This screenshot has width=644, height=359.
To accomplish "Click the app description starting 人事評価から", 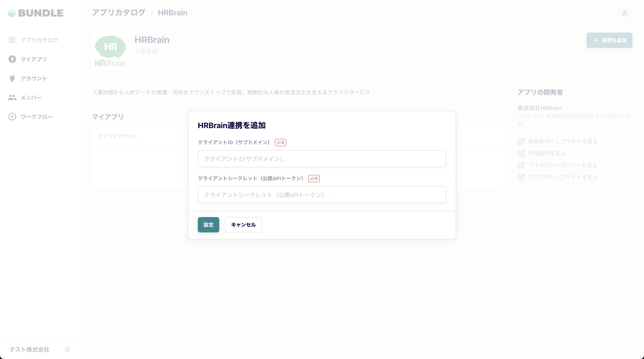I will 231,92.
